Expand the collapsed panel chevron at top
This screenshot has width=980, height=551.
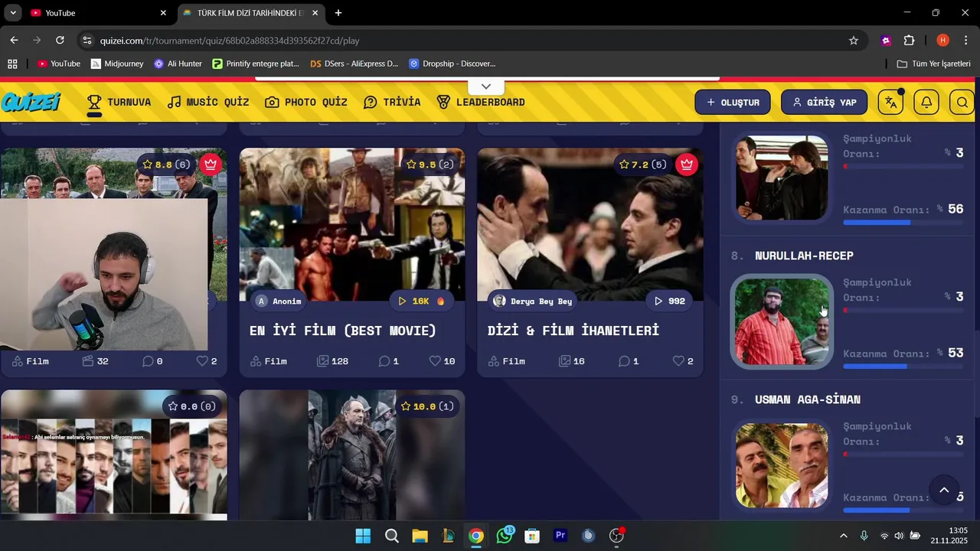point(486,86)
